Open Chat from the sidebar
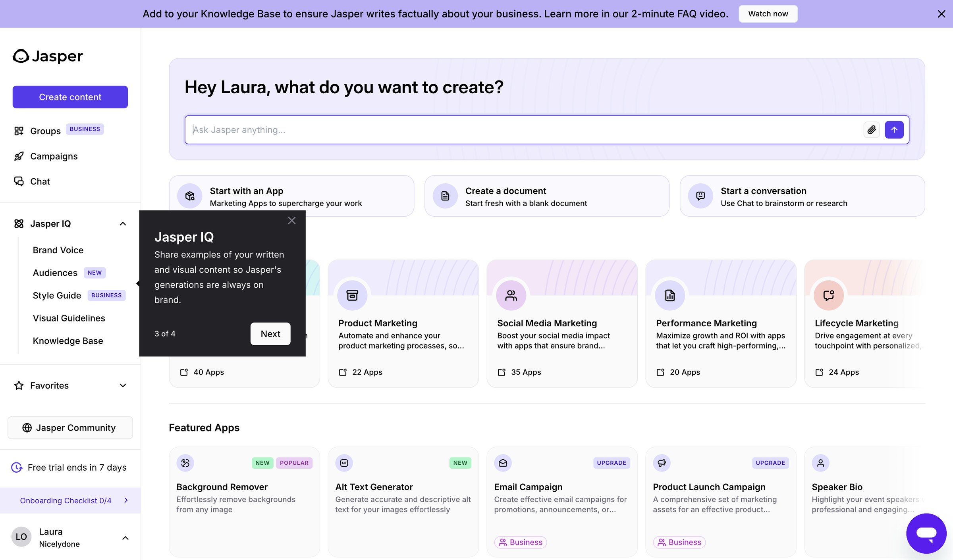Image resolution: width=953 pixels, height=560 pixels. [40, 181]
